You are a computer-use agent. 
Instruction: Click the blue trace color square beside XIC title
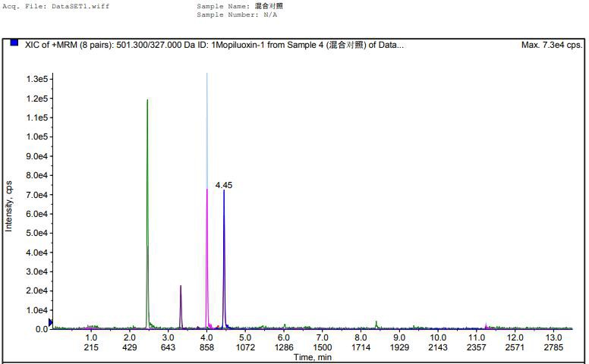(14, 44)
